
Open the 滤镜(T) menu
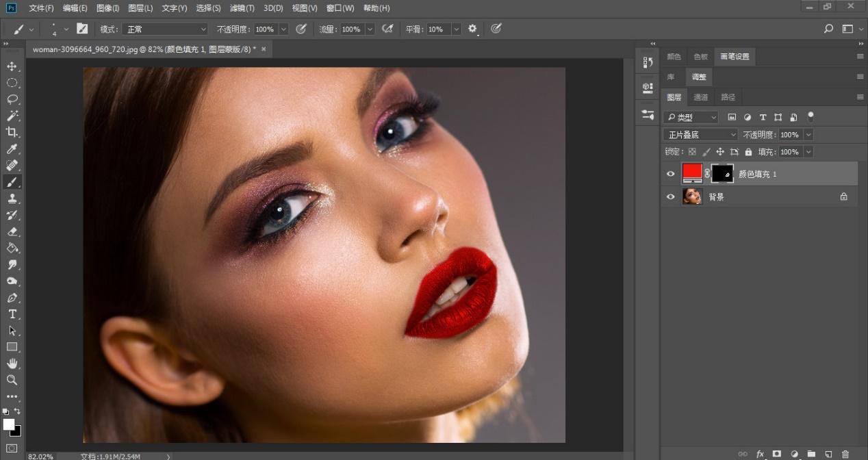point(242,8)
